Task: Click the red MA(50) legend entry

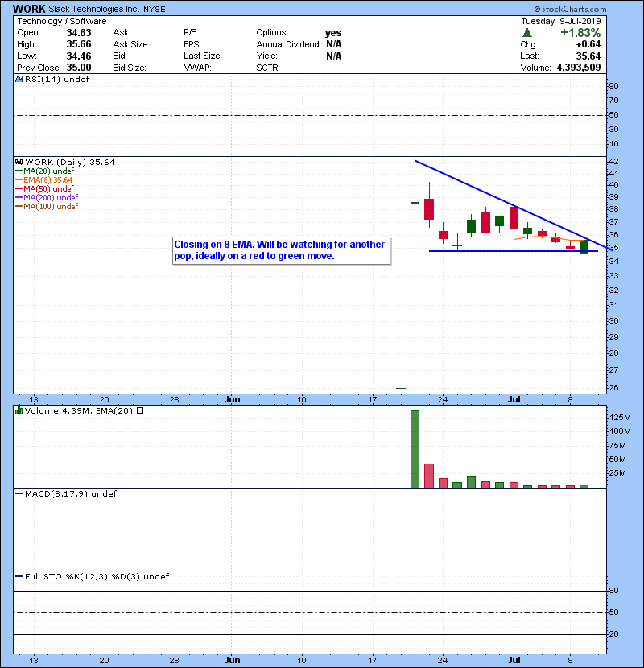Action: pos(47,188)
